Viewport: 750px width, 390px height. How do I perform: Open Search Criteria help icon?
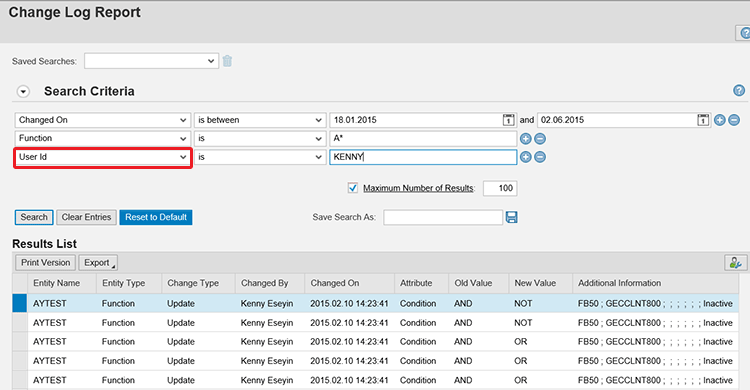point(739,90)
